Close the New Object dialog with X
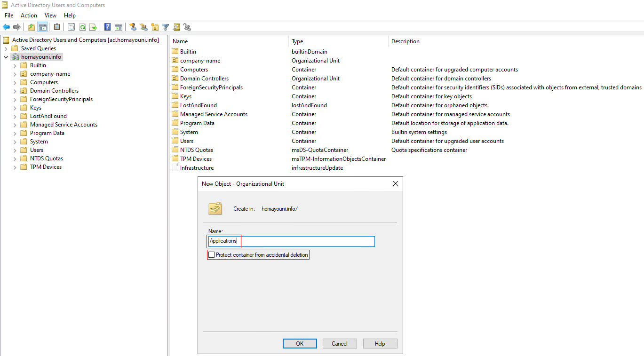 point(395,183)
